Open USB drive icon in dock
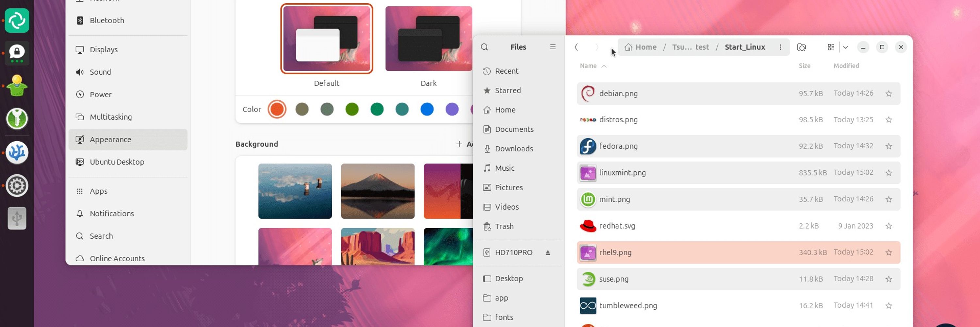The height and width of the screenshot is (327, 980). (x=17, y=218)
